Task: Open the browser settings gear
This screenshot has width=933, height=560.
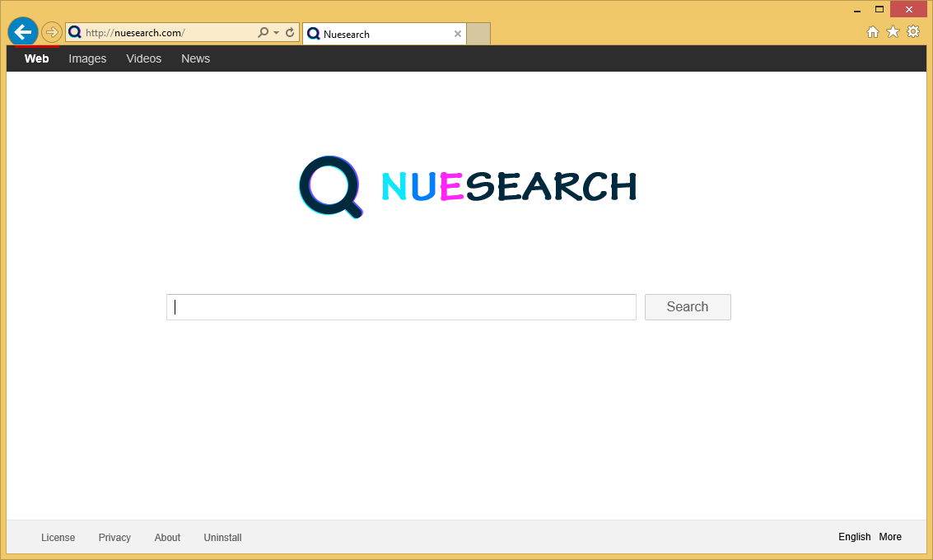Action: pyautogui.click(x=913, y=31)
